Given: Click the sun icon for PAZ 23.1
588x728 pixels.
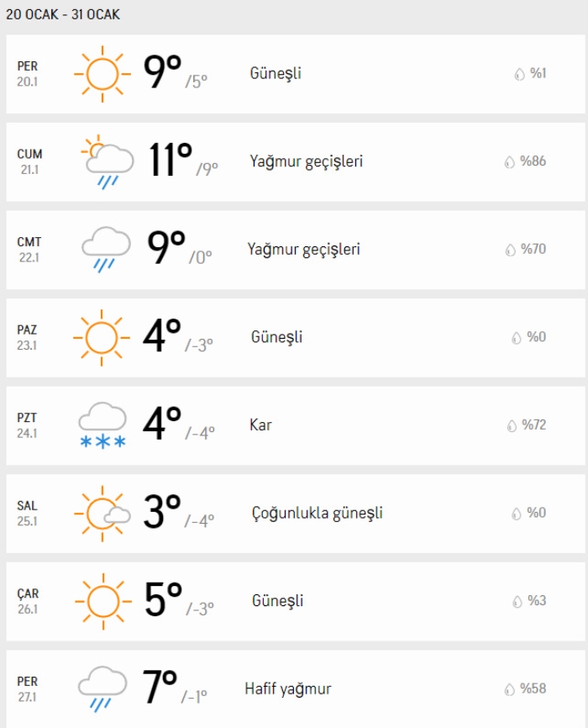Looking at the screenshot, I should pos(102,337).
